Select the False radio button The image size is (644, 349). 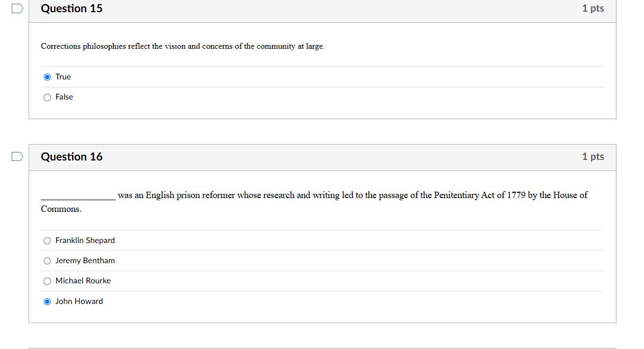click(47, 97)
